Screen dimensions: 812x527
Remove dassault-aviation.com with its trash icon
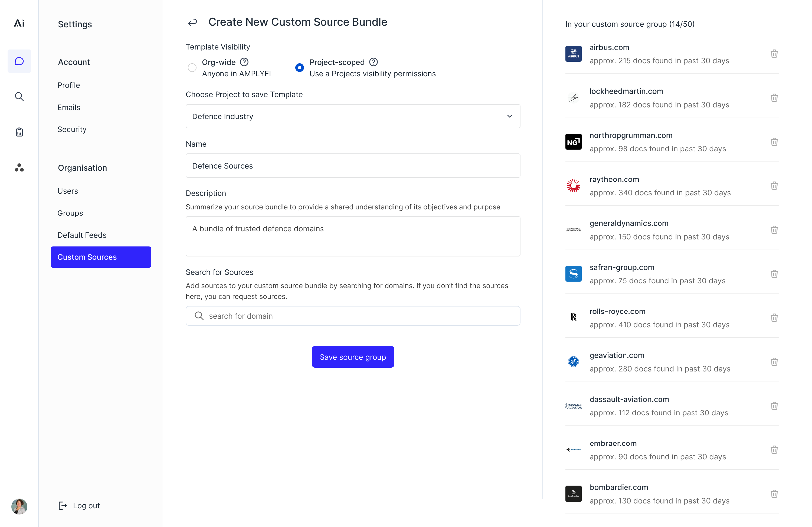pyautogui.click(x=774, y=406)
